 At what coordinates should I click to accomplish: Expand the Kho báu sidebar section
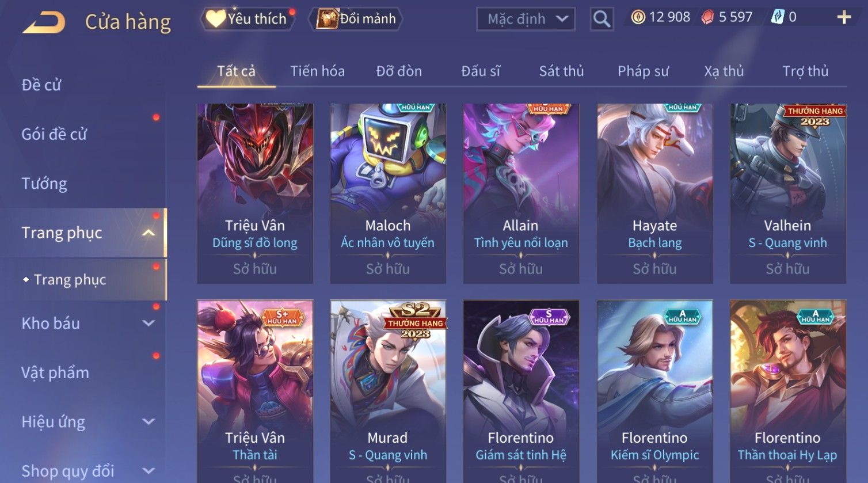(x=149, y=324)
